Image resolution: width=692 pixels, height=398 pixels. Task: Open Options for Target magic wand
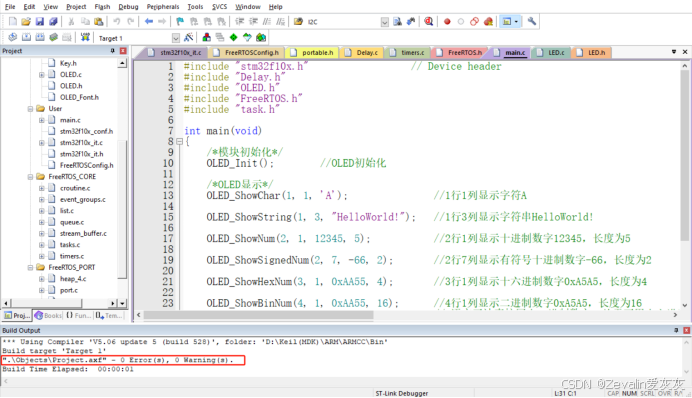188,38
